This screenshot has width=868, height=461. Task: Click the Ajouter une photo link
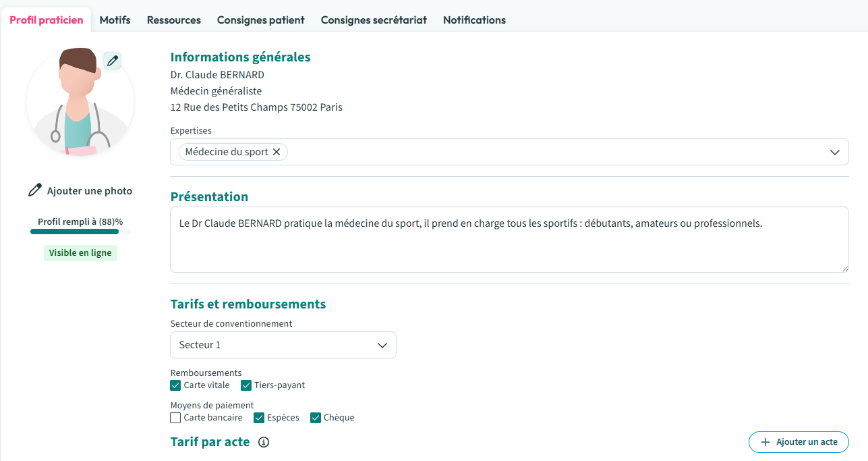coord(89,191)
